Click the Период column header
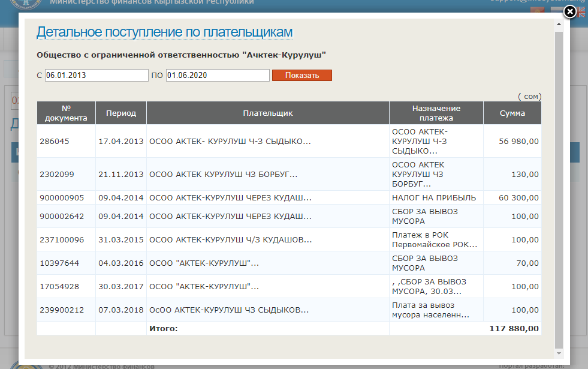The height and width of the screenshot is (369, 588). pos(121,113)
